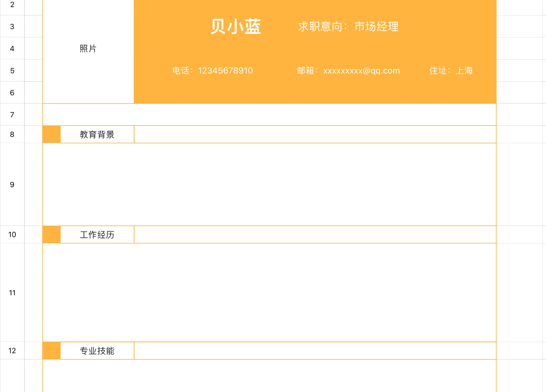Select the 专业技能 section heading
Screen dimensions: 546x392
[97, 351]
